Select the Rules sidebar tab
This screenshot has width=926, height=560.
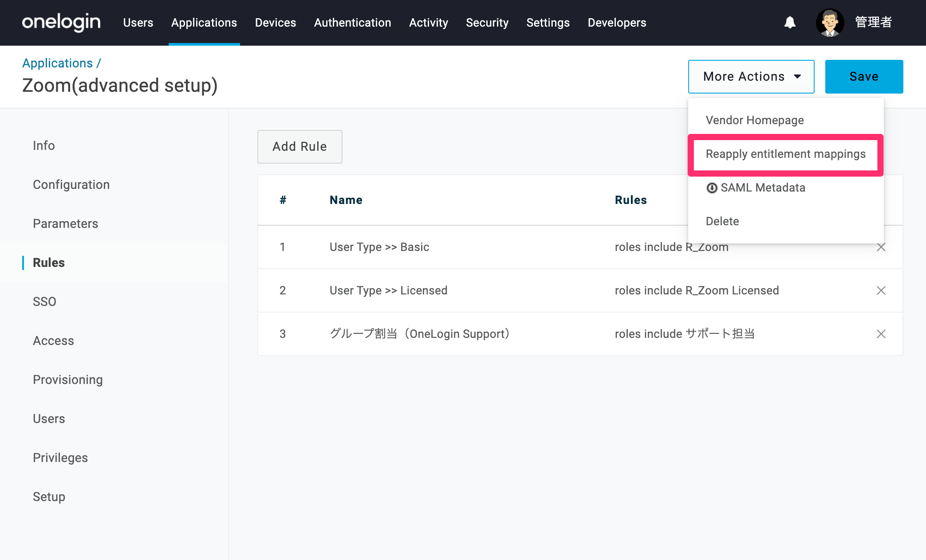[x=49, y=262]
